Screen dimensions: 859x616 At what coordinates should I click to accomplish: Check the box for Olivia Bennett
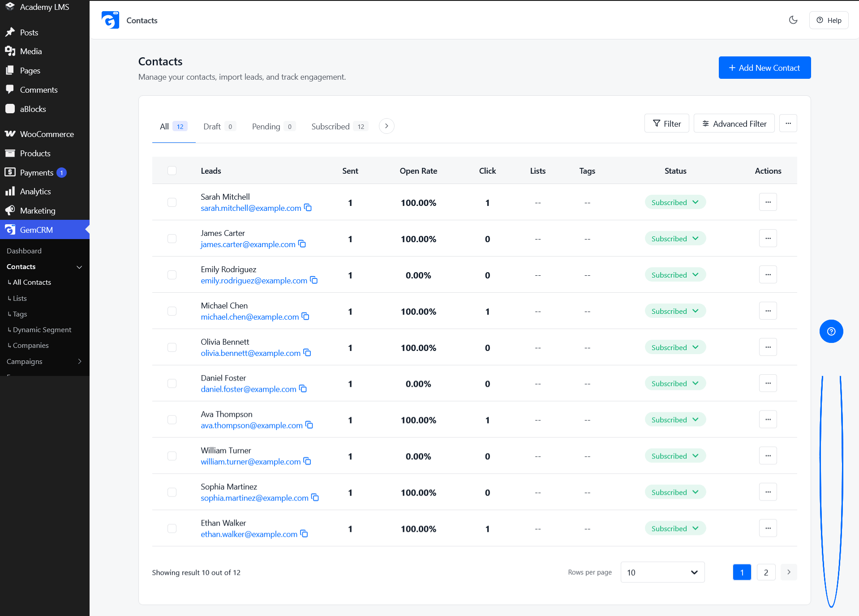(172, 347)
